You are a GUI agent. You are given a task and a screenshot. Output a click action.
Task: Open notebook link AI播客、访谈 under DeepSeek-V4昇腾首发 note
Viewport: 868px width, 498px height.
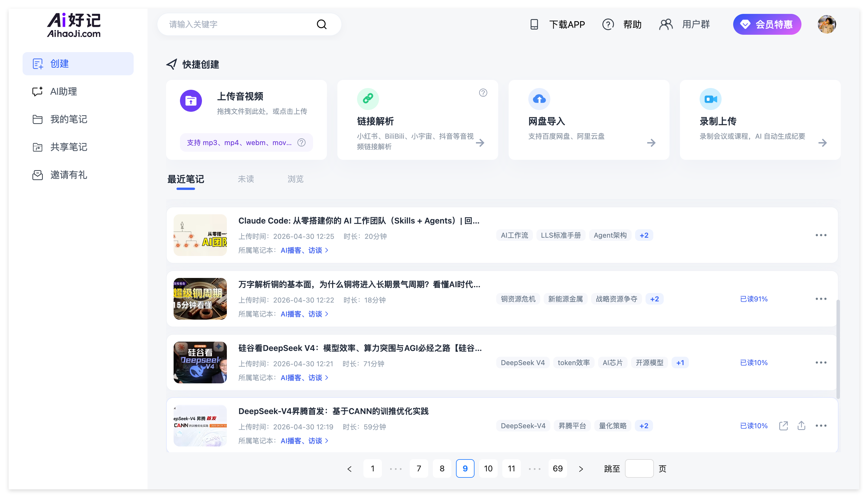pyautogui.click(x=304, y=441)
